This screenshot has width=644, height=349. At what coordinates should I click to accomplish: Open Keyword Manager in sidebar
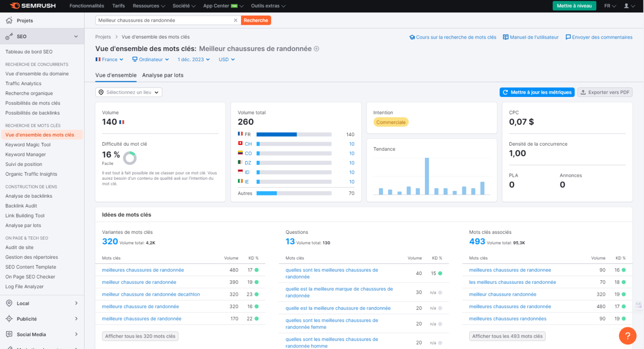(x=26, y=154)
